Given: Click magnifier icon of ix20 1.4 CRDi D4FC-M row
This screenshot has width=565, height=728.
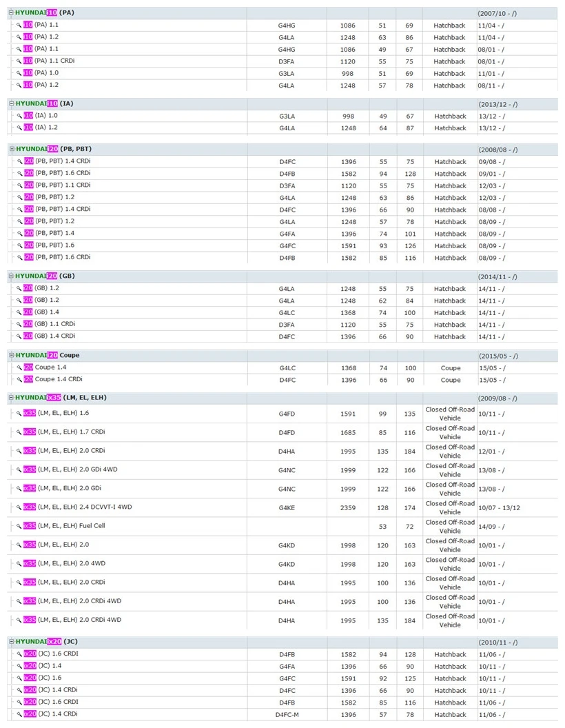Looking at the screenshot, I should point(19,715).
